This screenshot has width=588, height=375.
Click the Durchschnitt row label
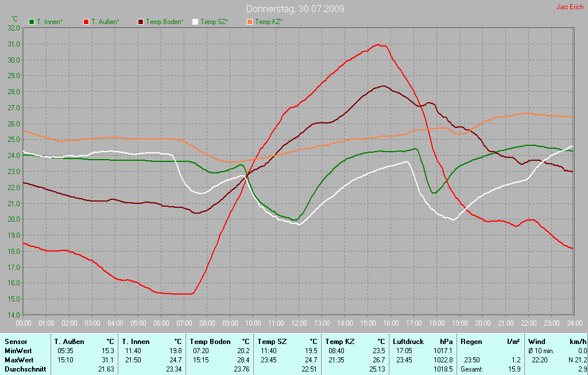(x=23, y=369)
